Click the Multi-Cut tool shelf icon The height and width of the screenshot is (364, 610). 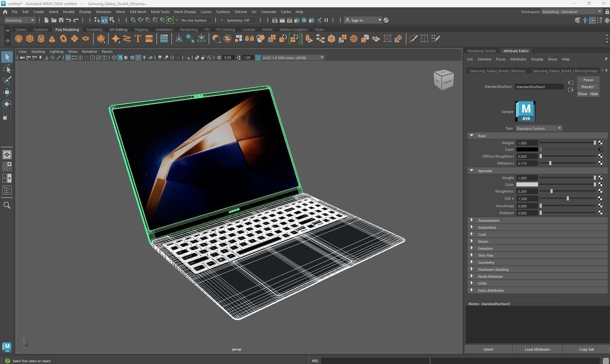(x=413, y=39)
